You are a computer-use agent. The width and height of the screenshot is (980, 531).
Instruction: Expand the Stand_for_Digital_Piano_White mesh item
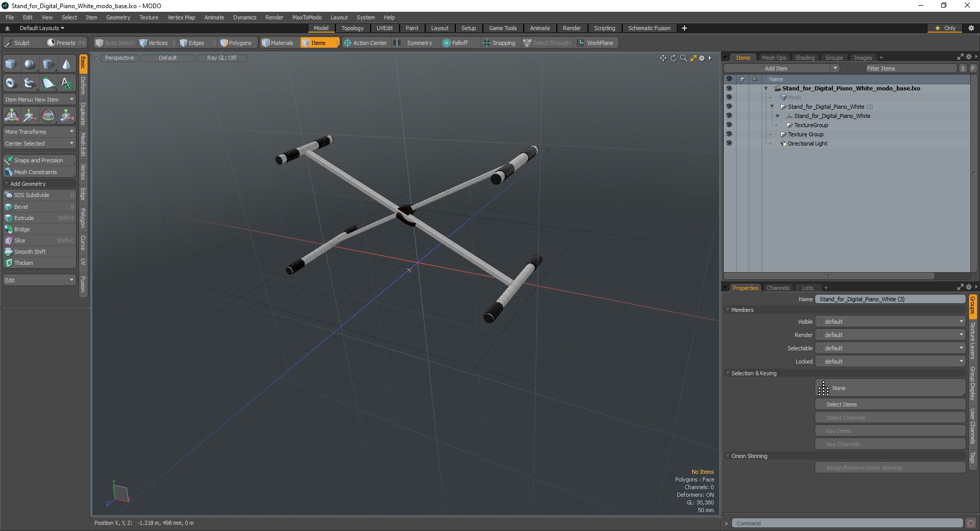pyautogui.click(x=778, y=116)
